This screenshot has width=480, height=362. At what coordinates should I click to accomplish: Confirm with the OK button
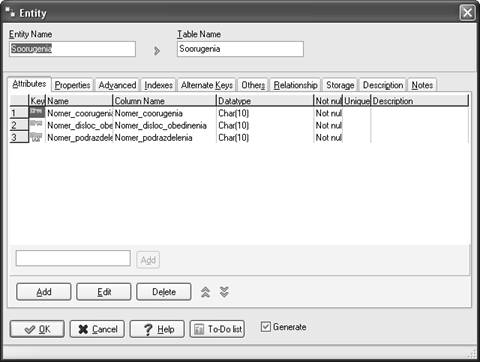coord(37,329)
